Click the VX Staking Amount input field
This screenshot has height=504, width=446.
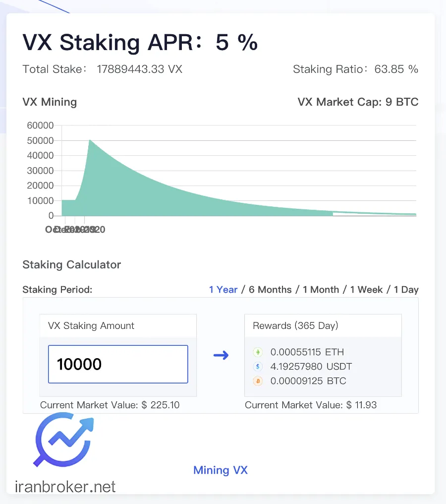tap(118, 364)
